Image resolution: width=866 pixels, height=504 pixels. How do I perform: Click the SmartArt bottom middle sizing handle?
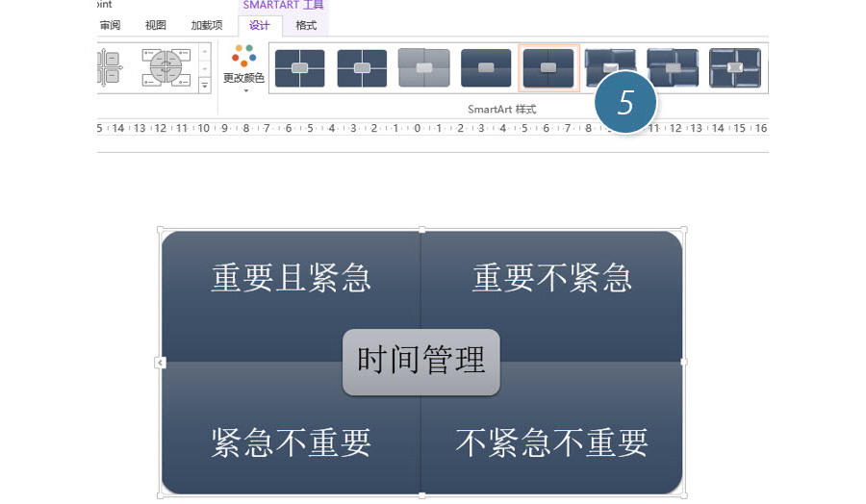(x=422, y=495)
